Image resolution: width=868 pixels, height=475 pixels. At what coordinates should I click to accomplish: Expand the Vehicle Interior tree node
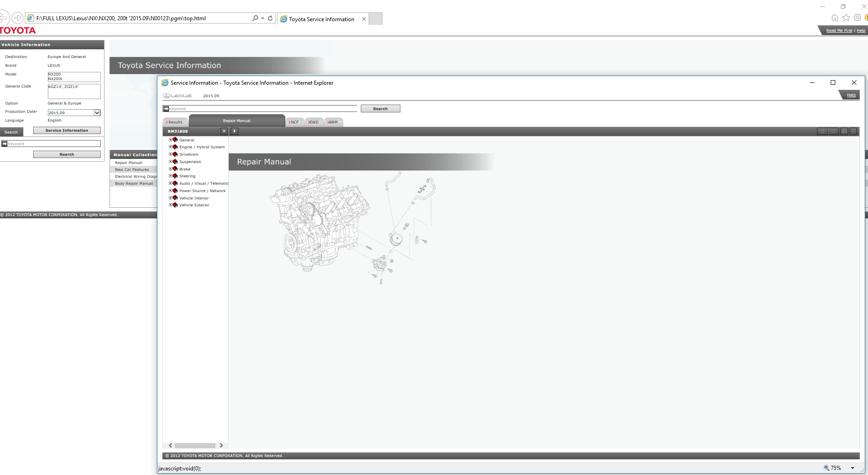tap(170, 198)
